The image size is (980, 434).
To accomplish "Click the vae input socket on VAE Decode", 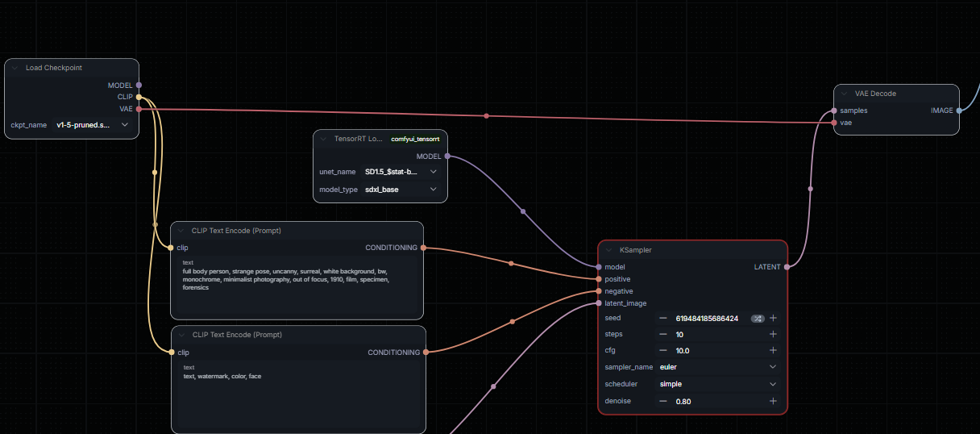I will click(x=834, y=123).
